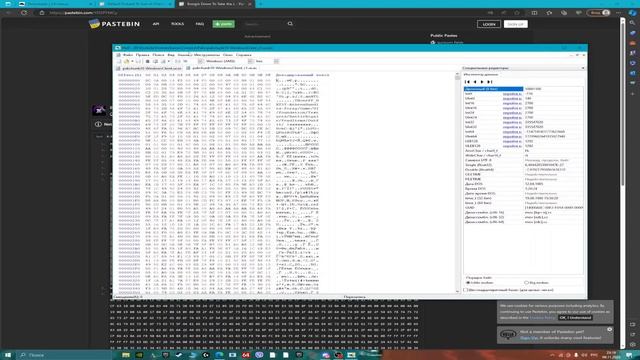This screenshot has height=360, width=640.
Task: Open the Инструменты menu in HxD
Action: pos(207,55)
